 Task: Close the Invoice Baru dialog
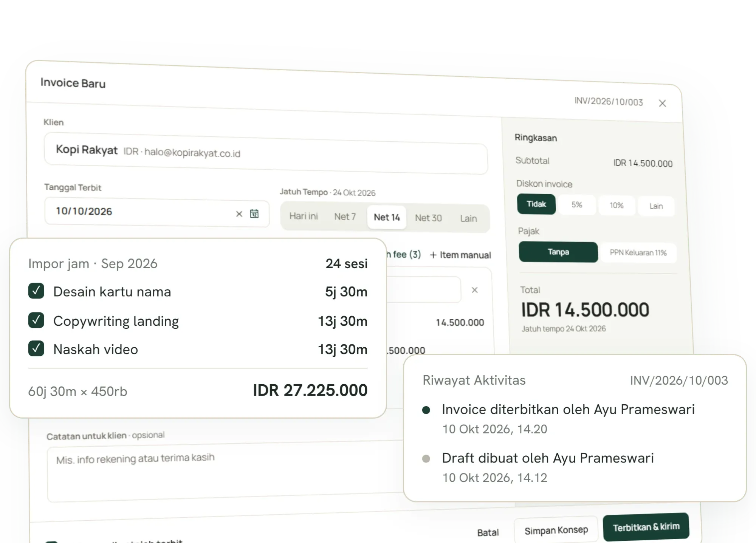[662, 104]
